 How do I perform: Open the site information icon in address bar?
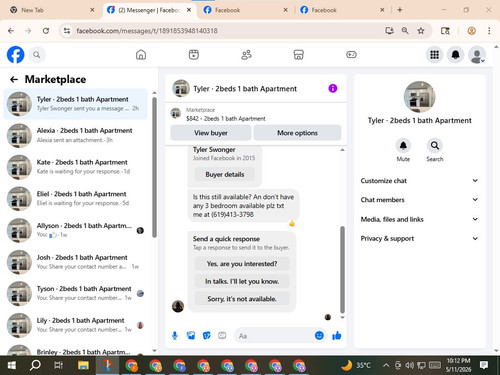[x=67, y=31]
